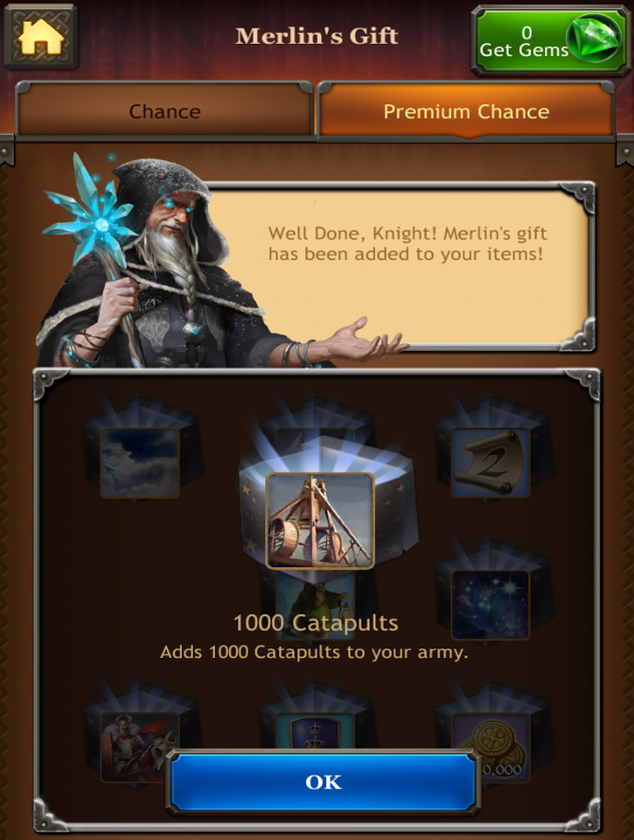Click the green gem icon
Screen dimensions: 634x840
pyautogui.click(x=596, y=38)
